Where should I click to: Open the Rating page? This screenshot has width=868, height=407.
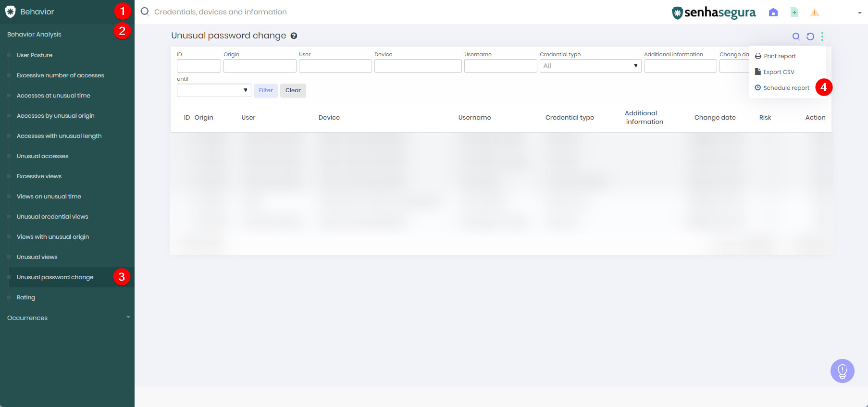[x=26, y=297]
